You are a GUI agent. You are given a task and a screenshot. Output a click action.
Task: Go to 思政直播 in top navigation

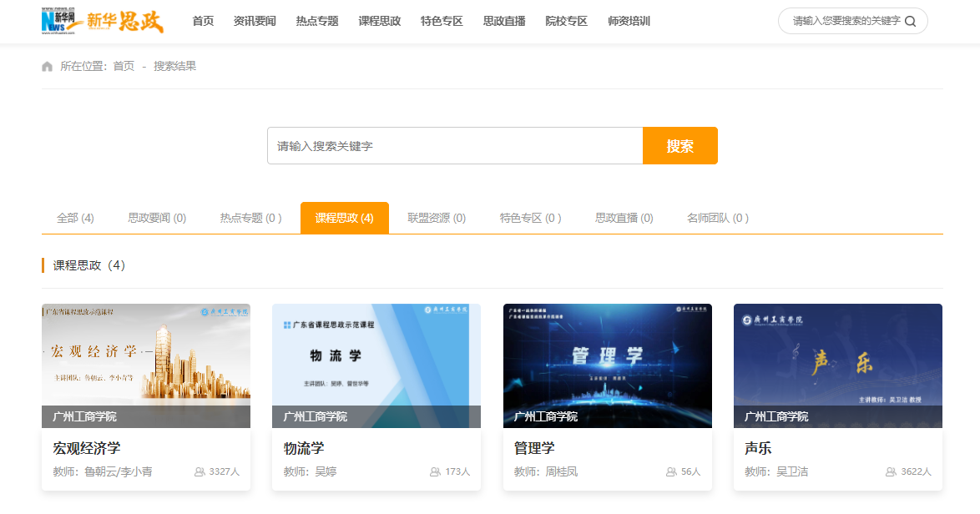tap(504, 22)
